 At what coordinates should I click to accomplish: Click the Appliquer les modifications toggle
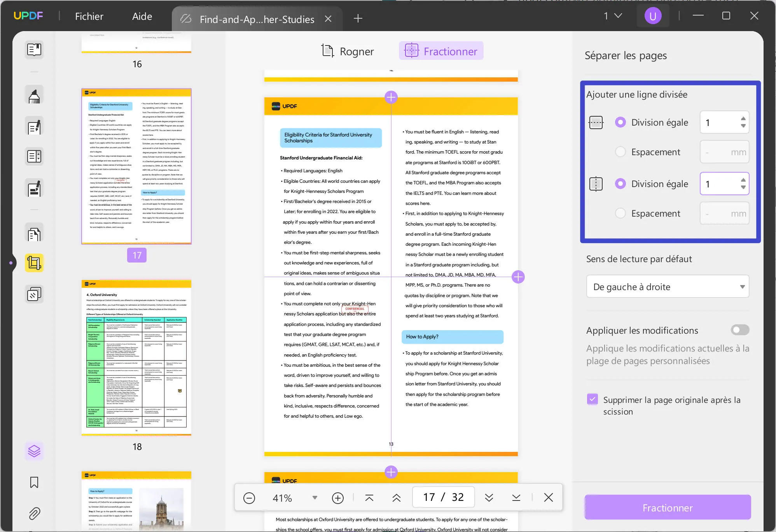click(x=739, y=330)
